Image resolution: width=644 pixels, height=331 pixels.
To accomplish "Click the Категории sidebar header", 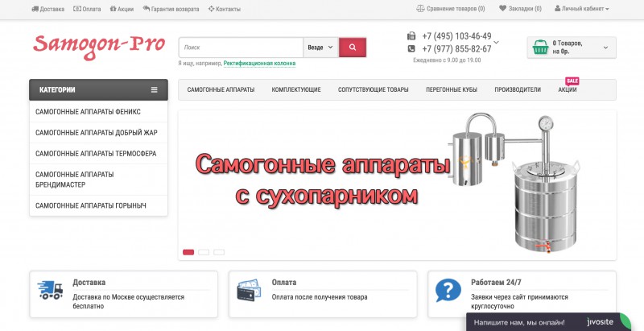I will (x=98, y=89).
